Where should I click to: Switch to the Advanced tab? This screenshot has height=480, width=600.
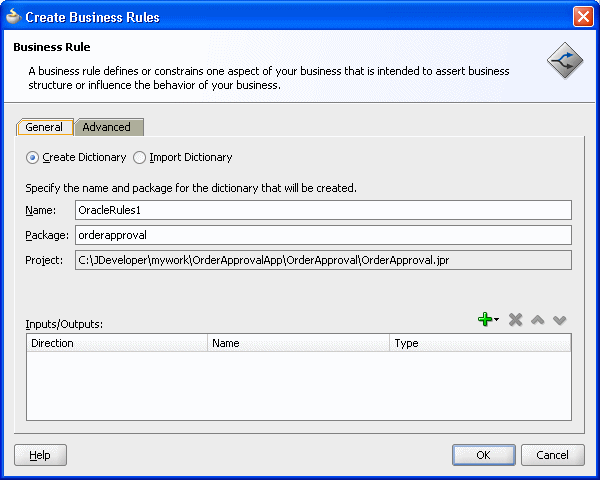pos(109,127)
